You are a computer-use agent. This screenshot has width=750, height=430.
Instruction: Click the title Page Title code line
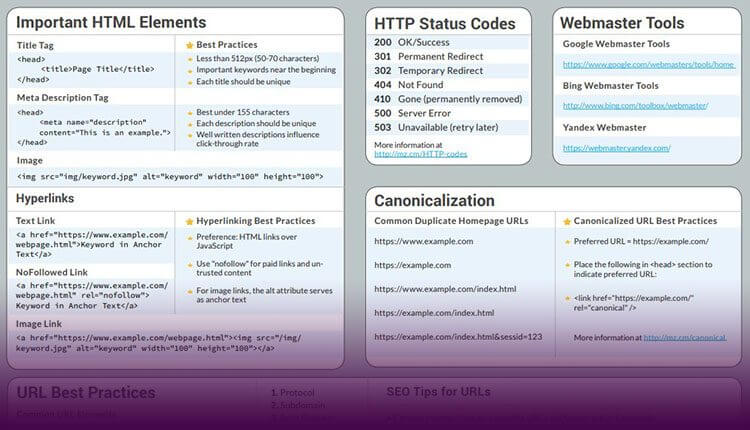(98, 69)
